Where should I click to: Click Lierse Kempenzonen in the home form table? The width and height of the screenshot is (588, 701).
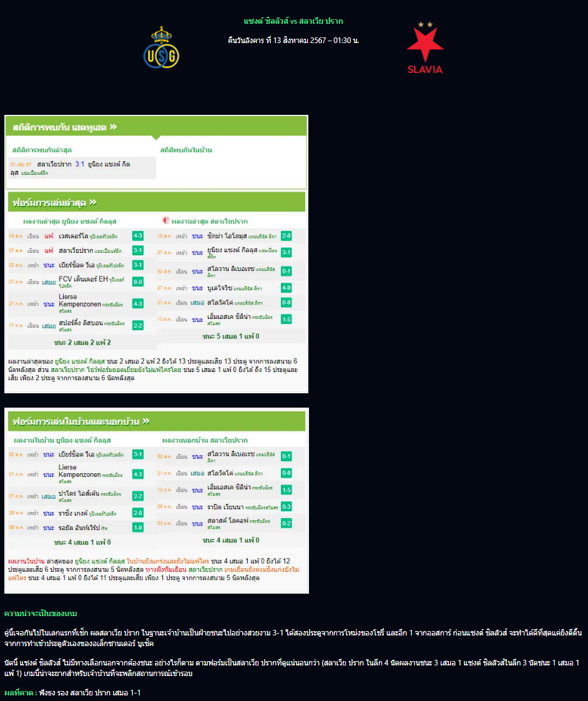[80, 471]
